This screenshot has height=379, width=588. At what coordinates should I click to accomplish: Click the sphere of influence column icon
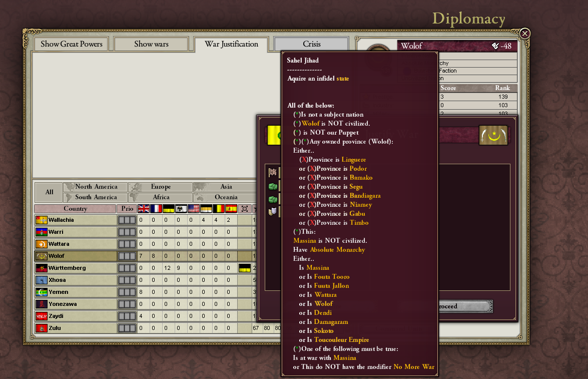tap(245, 209)
